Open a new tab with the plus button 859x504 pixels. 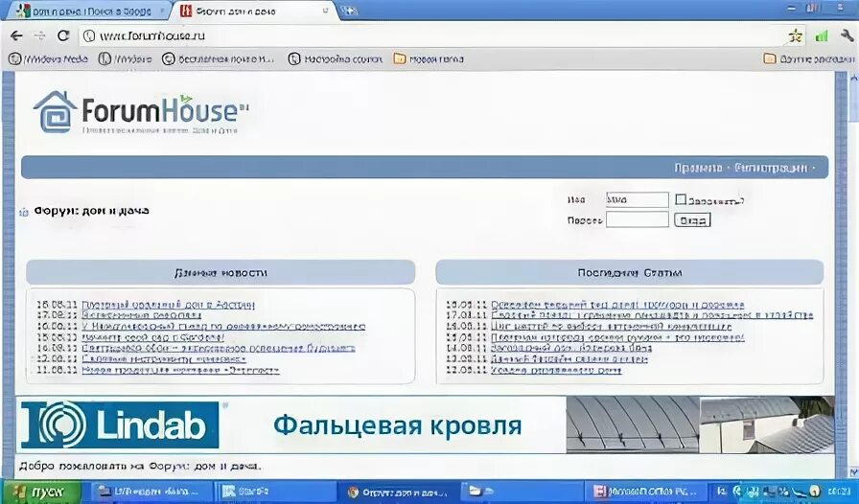pos(348,11)
